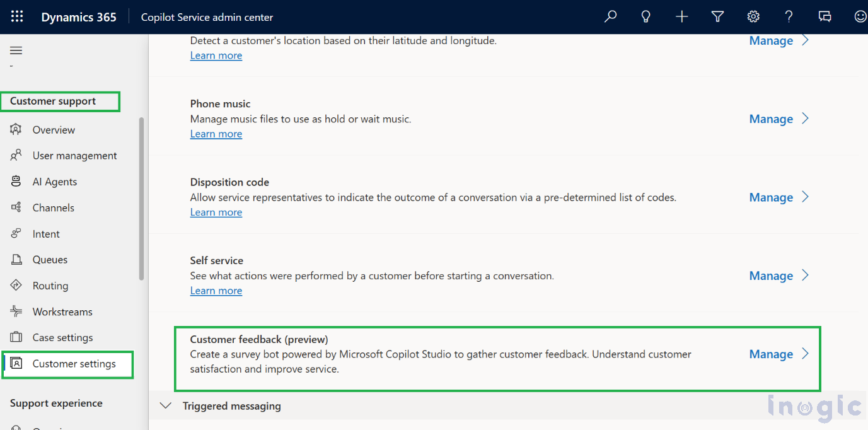
Task: Open the lightbulb assistant icon
Action: pos(645,17)
